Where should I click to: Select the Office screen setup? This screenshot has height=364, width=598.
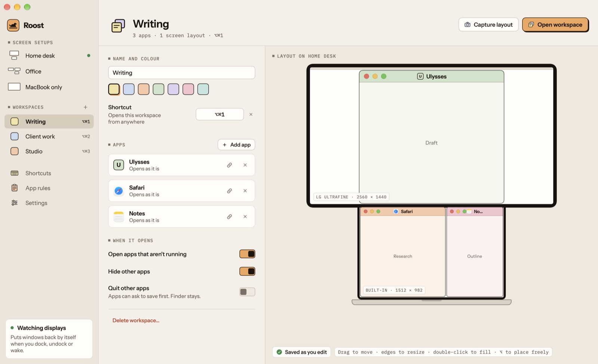(x=49, y=71)
